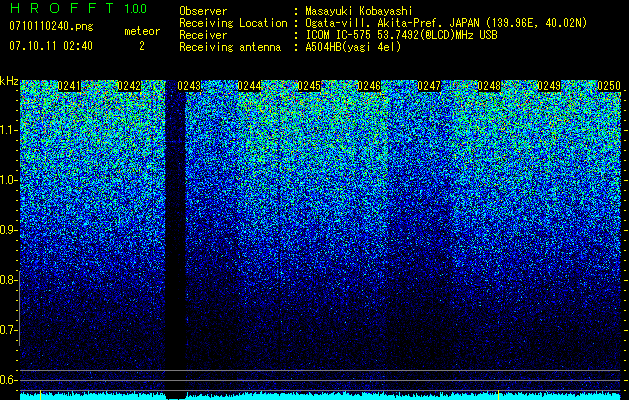Select the Ogata-vill. Akita-Pref. JAPAN location text
Image resolution: width=629 pixels, height=400 pixels.
coord(446,23)
